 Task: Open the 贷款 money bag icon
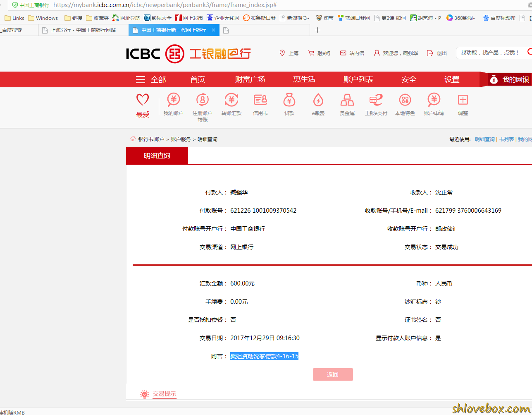[x=289, y=100]
